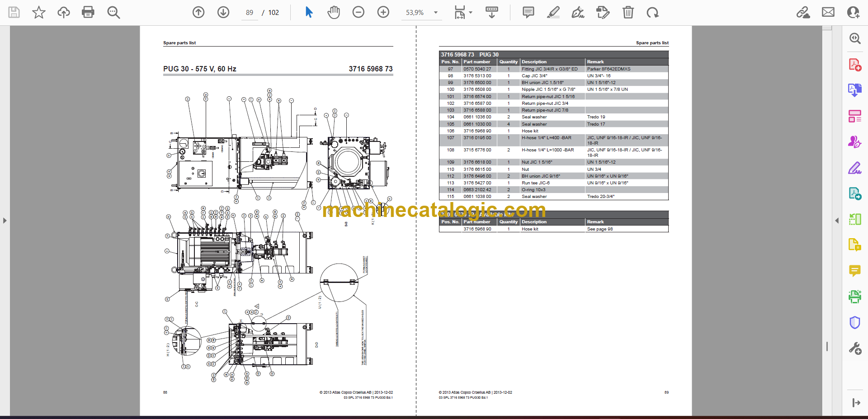Viewport: 868px width, 419px height.
Task: Zoom in with the plus button
Action: [x=383, y=12]
